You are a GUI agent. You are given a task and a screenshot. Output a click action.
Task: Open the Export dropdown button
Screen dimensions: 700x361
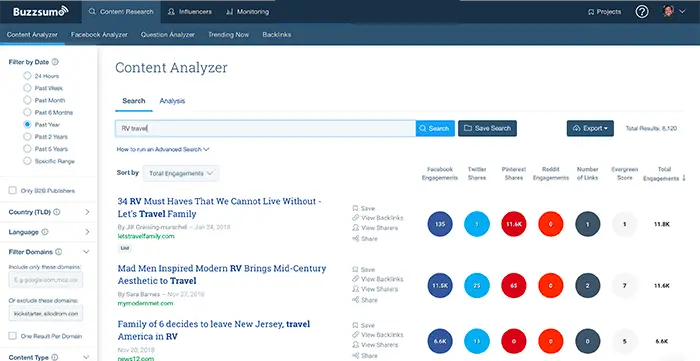pyautogui.click(x=590, y=129)
